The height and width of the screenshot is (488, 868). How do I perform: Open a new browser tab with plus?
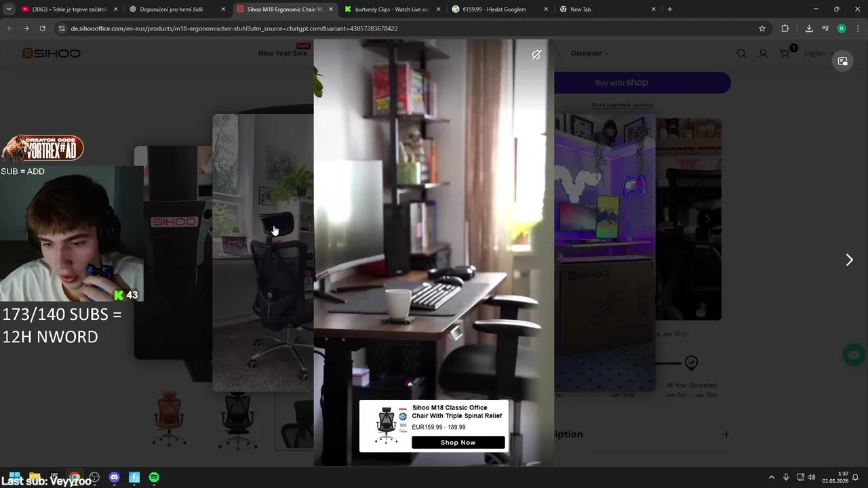point(670,9)
